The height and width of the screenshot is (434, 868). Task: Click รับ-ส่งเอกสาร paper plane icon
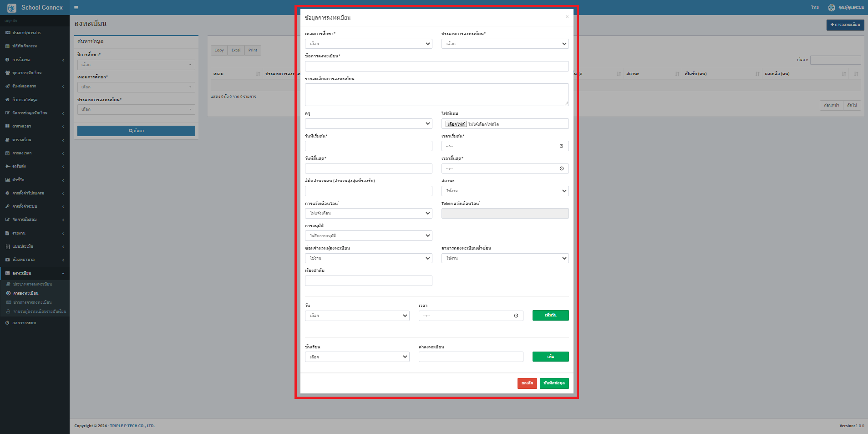point(7,86)
